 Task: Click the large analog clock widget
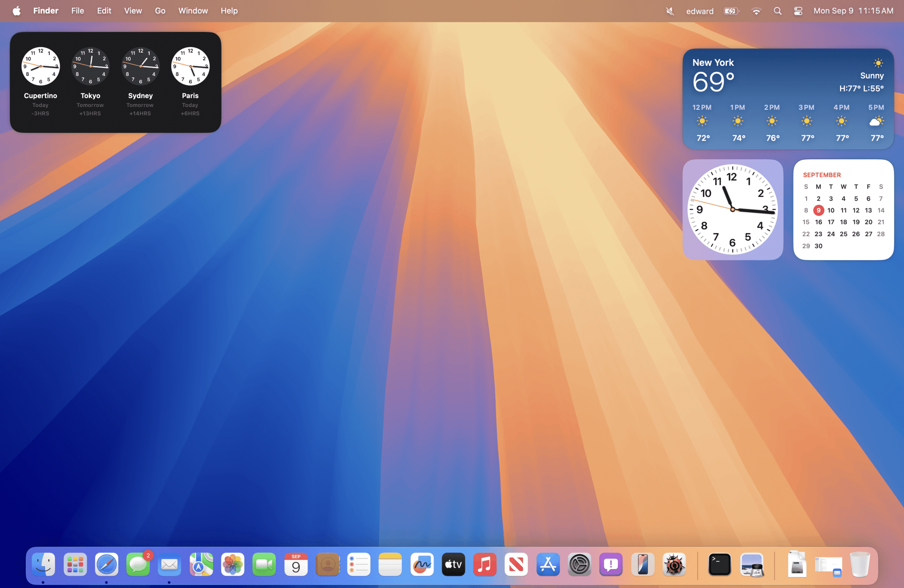coord(733,210)
